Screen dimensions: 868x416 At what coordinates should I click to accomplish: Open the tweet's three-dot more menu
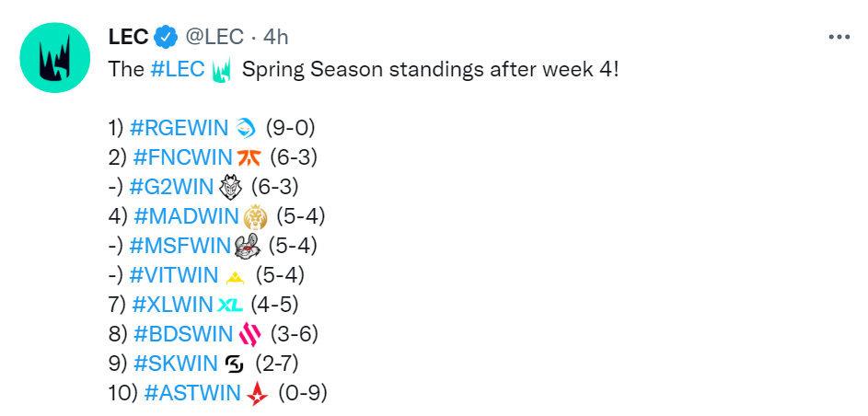tap(839, 37)
